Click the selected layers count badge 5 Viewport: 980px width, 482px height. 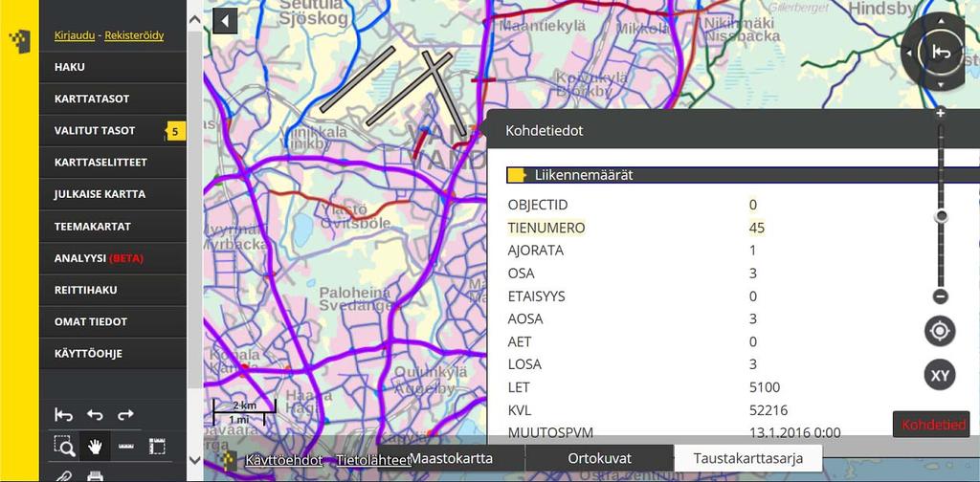[176, 131]
